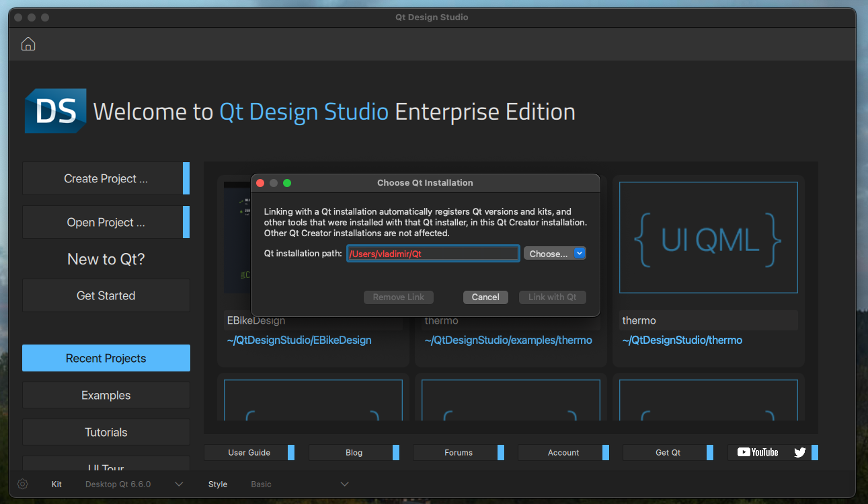868x504 pixels.
Task: Click the Get Started button
Action: click(106, 295)
